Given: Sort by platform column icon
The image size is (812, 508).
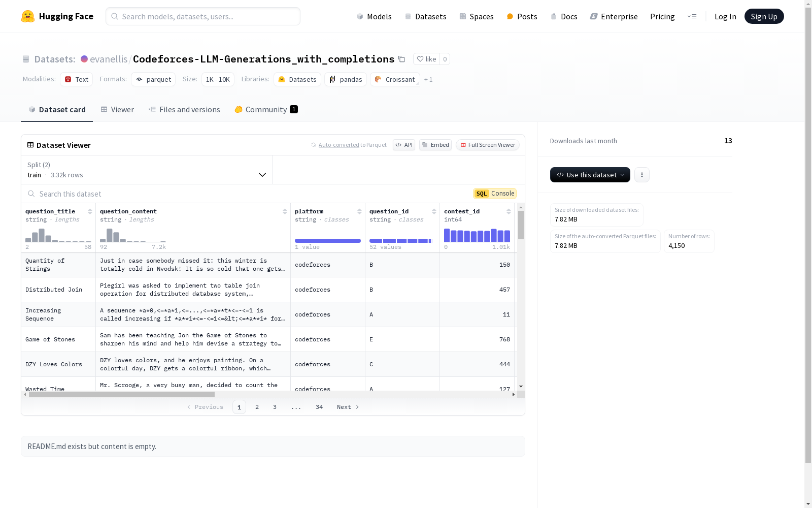Looking at the screenshot, I should tap(359, 211).
